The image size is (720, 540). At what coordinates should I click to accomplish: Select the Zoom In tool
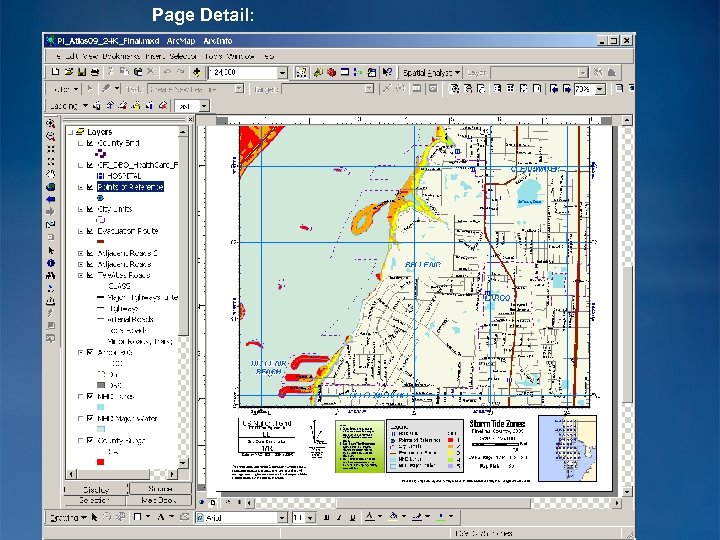51,123
